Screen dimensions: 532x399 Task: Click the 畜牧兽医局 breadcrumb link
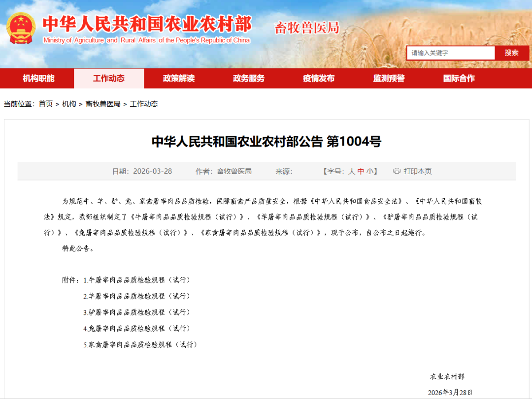[x=103, y=104]
